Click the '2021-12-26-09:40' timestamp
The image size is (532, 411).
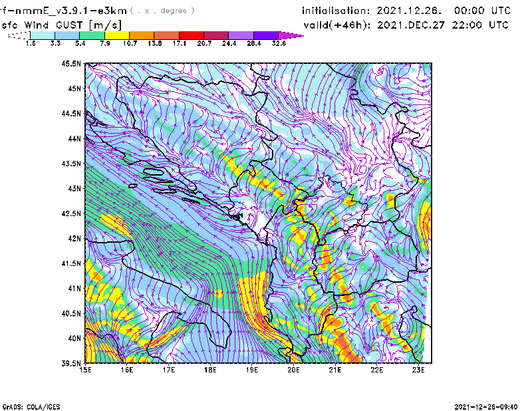coord(486,407)
